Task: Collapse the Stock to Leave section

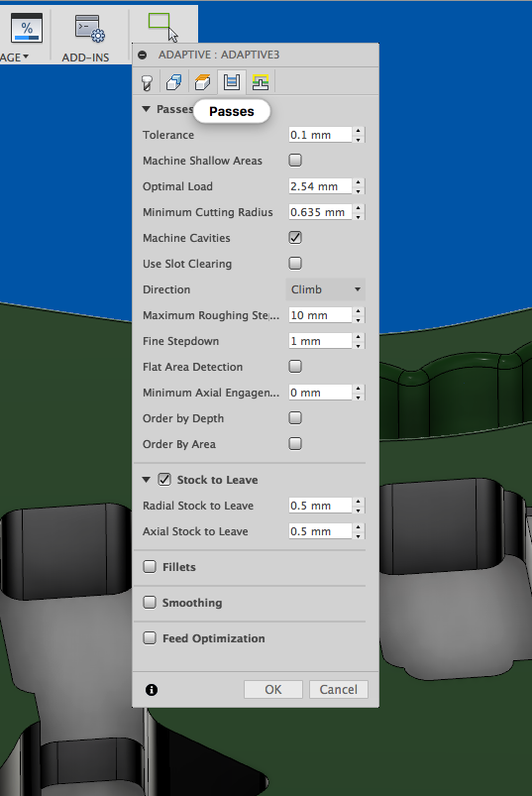Action: 147,480
